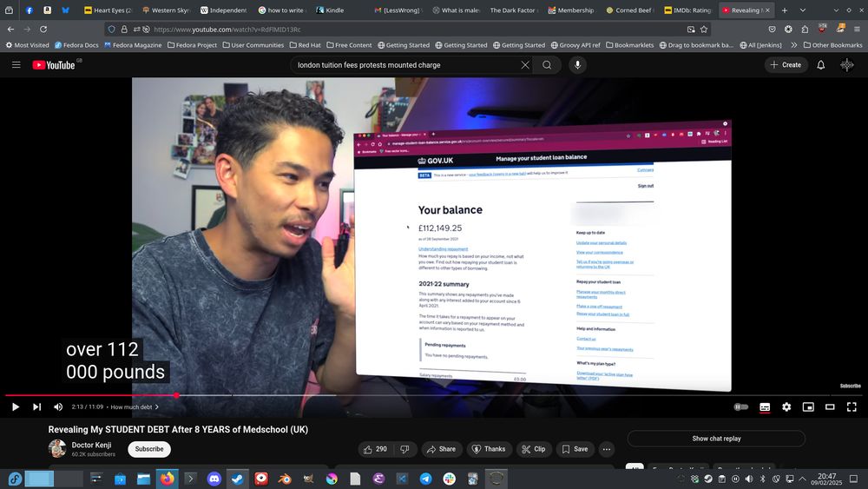Open a new browser tab
Screen dimensions: 868x489
coord(785,10)
